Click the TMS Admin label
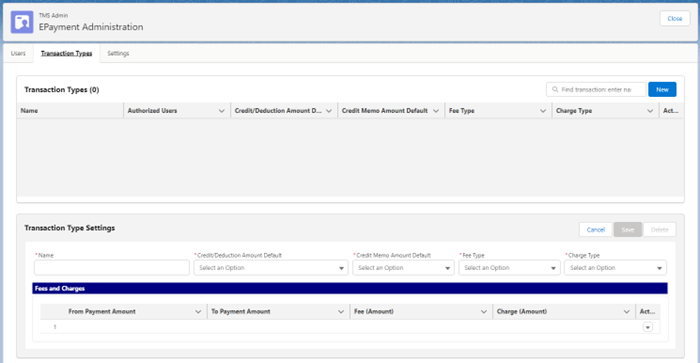The image size is (700, 363). [x=53, y=15]
